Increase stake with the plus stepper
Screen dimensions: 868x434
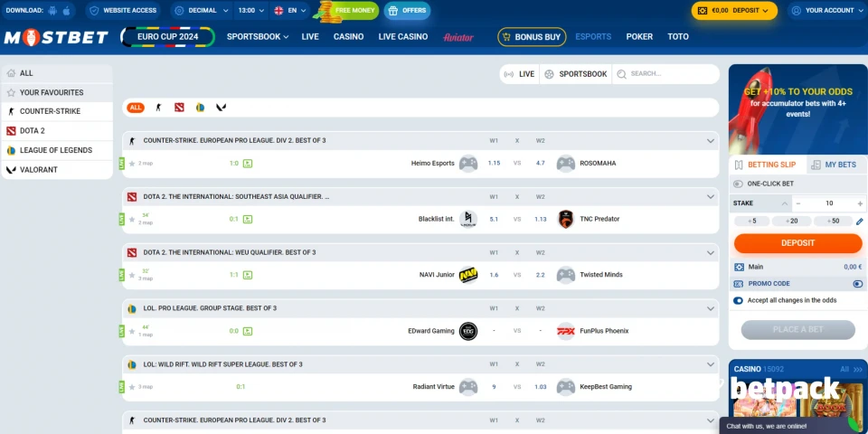pos(854,203)
